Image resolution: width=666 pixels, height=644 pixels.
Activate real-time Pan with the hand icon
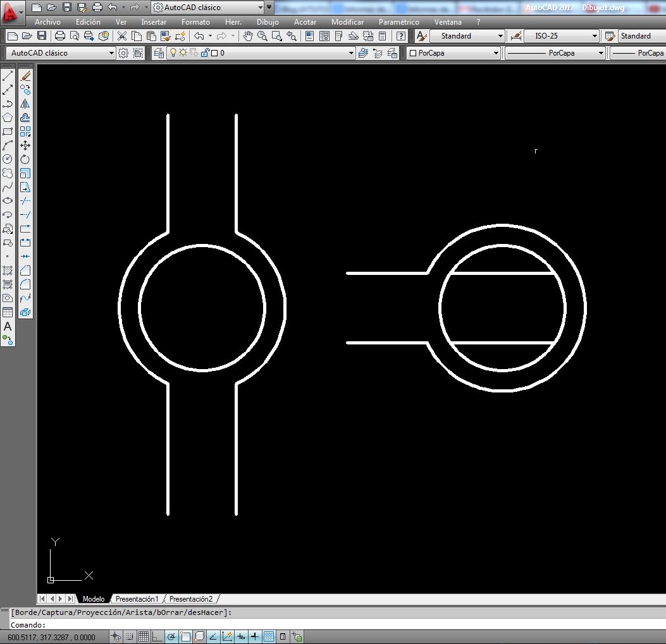[x=247, y=36]
